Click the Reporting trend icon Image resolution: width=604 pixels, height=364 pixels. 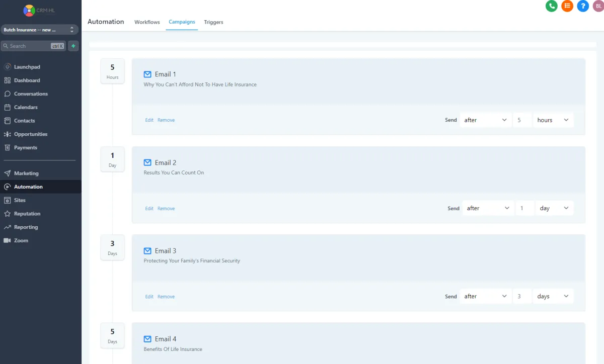point(7,227)
